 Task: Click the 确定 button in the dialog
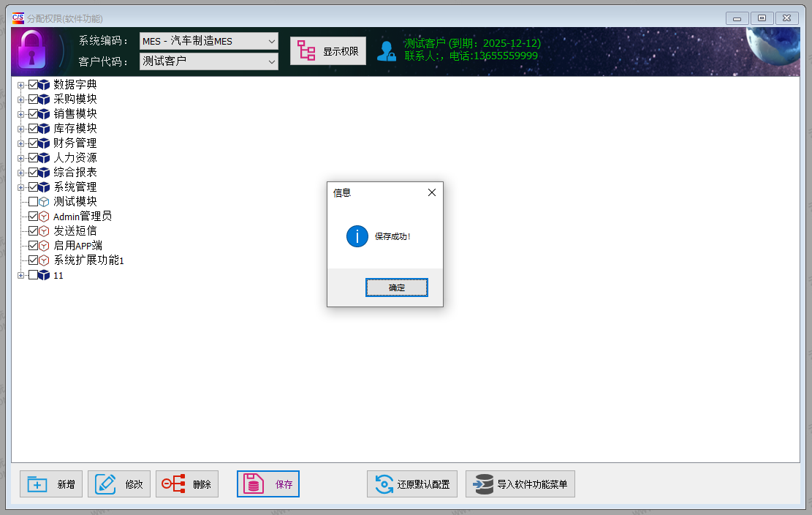[397, 287]
